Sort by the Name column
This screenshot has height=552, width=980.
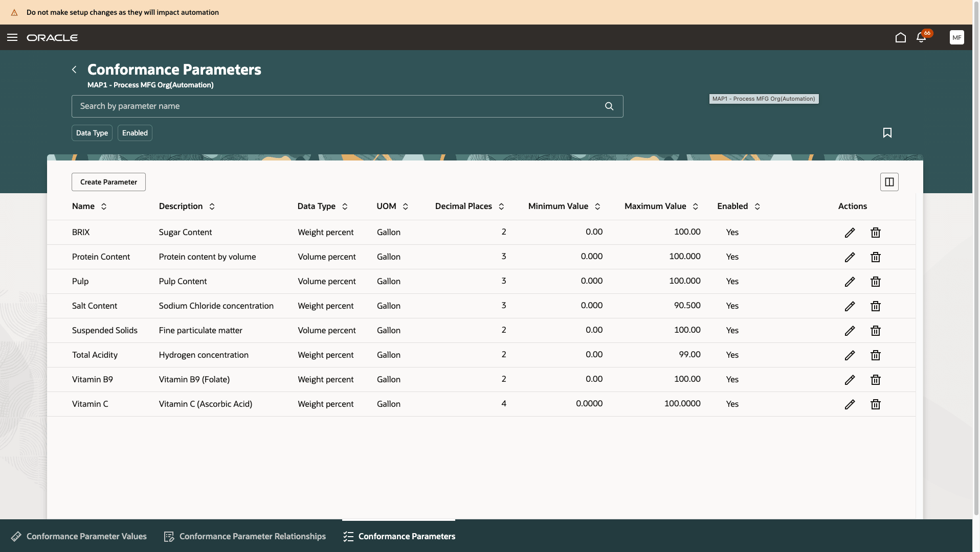point(104,206)
